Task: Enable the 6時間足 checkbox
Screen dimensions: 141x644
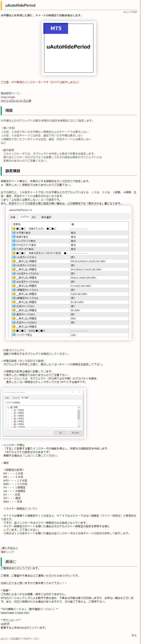Action: click(15, 421)
